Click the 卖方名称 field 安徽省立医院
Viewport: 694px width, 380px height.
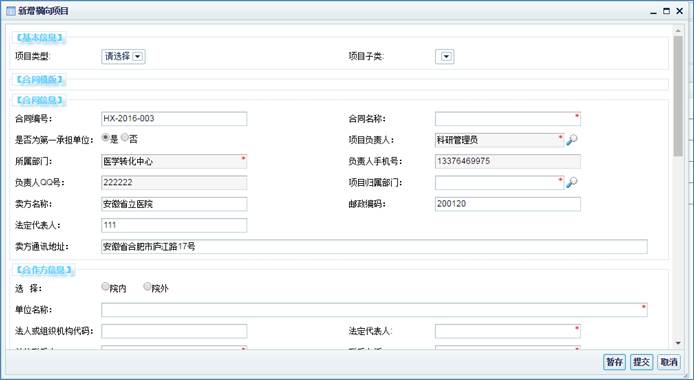174,204
